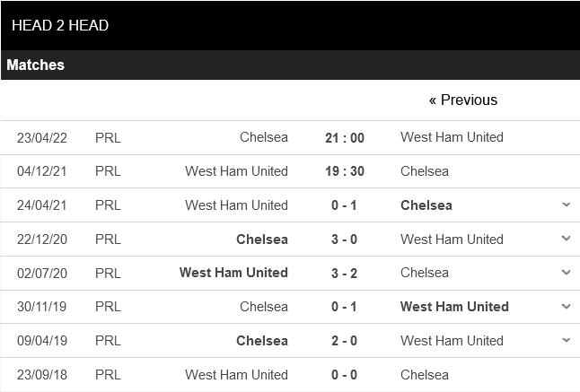Viewport: 580px width, 392px height.
Task: Click West Ham United in the 04/12/21 row
Action: [x=236, y=171]
